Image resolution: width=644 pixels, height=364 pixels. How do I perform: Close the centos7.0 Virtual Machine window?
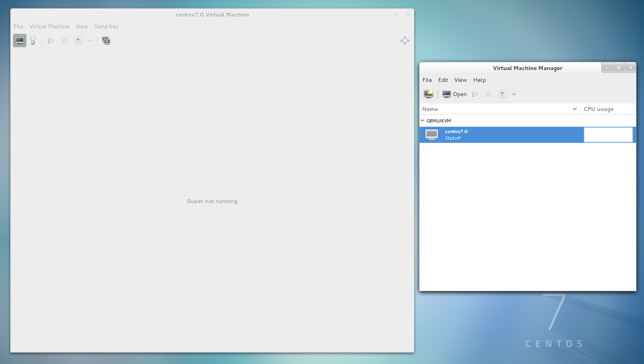[408, 15]
